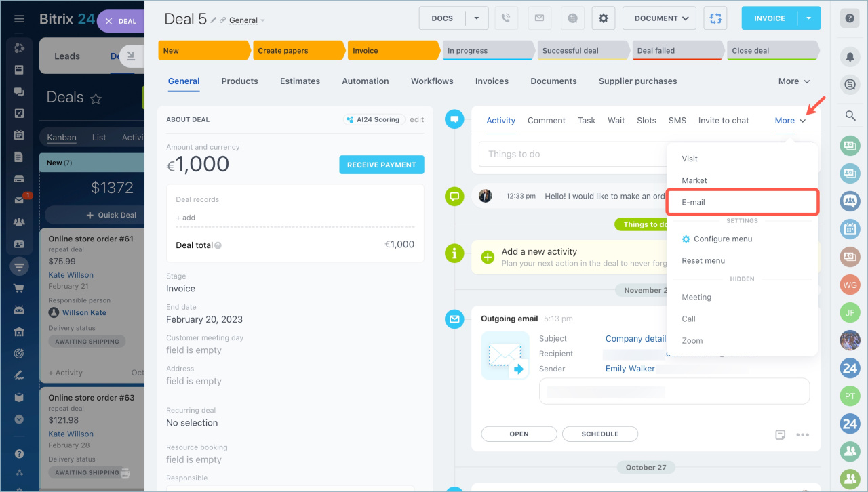
Task: Select the shopping cart icon in the sidebar
Action: point(18,287)
